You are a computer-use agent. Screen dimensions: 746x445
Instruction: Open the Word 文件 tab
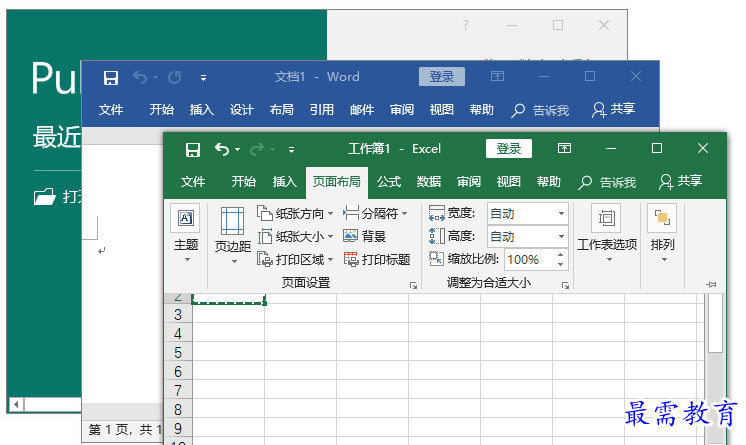point(111,110)
